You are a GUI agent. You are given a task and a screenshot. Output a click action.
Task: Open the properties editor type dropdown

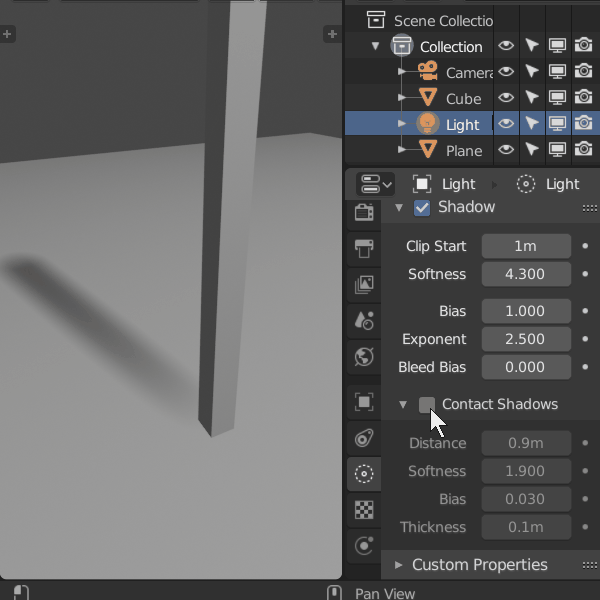pyautogui.click(x=375, y=184)
